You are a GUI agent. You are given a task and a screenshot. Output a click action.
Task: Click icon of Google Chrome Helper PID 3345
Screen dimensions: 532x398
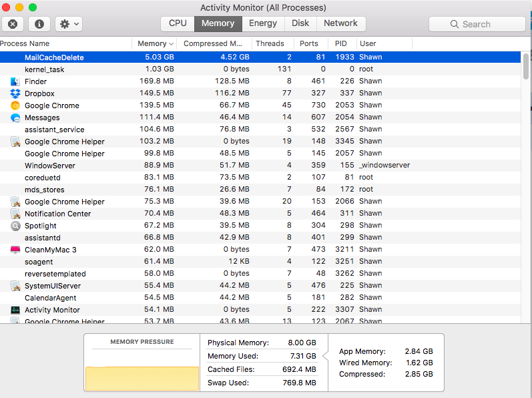[15, 142]
